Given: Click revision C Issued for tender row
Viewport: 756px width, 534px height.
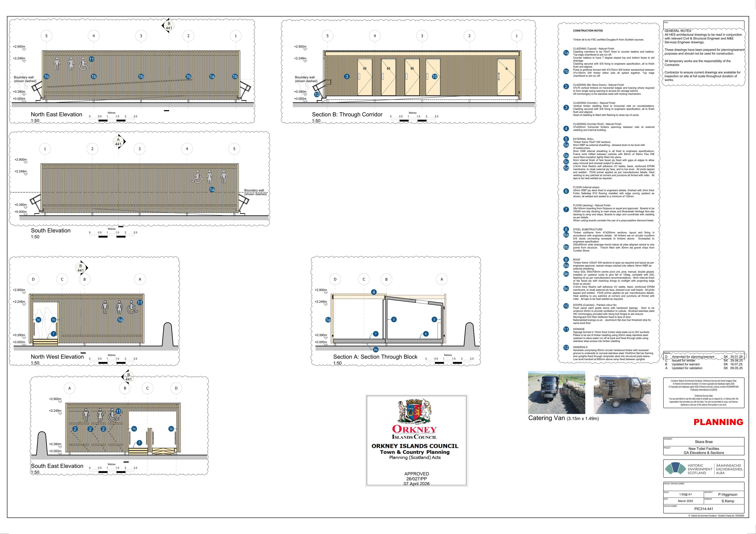Looking at the screenshot, I should [x=704, y=361].
